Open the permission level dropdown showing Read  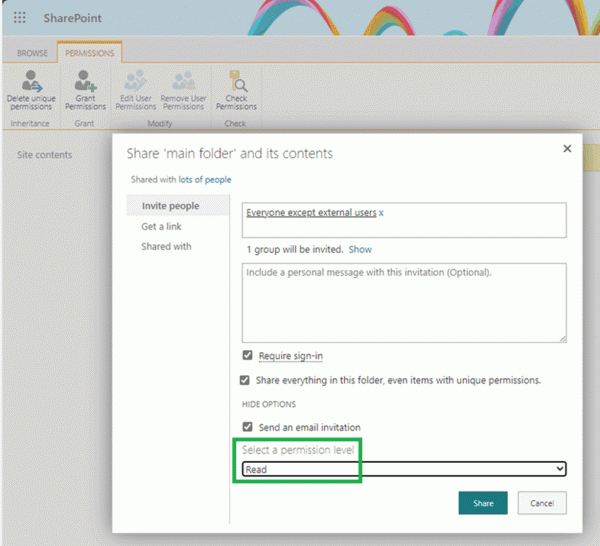coord(405,469)
